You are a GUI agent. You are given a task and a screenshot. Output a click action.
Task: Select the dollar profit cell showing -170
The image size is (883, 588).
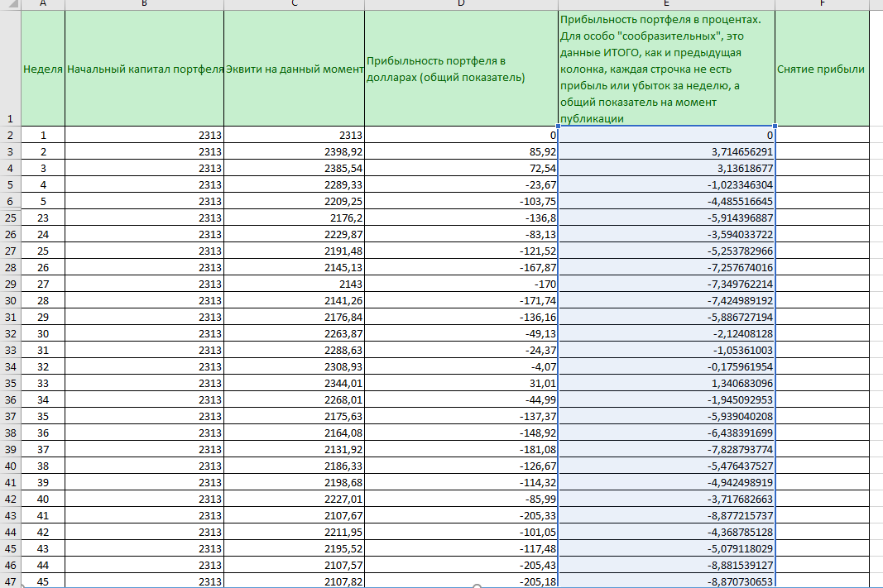[x=461, y=284]
